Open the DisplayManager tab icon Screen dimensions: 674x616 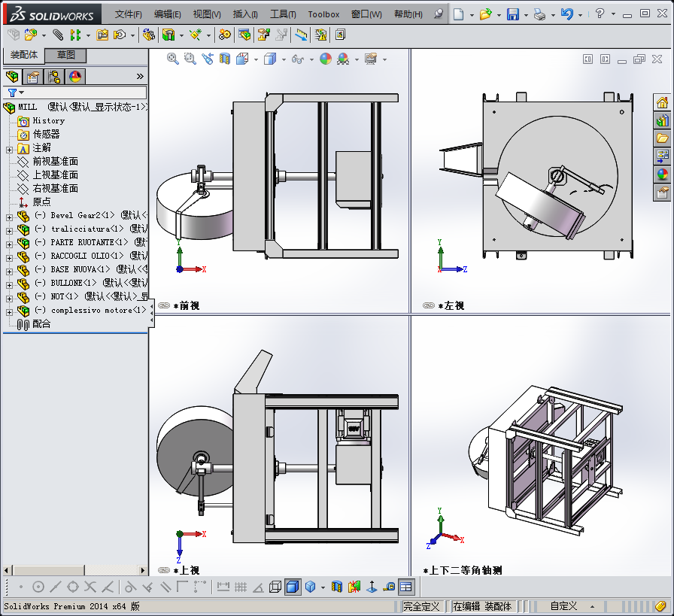point(75,77)
